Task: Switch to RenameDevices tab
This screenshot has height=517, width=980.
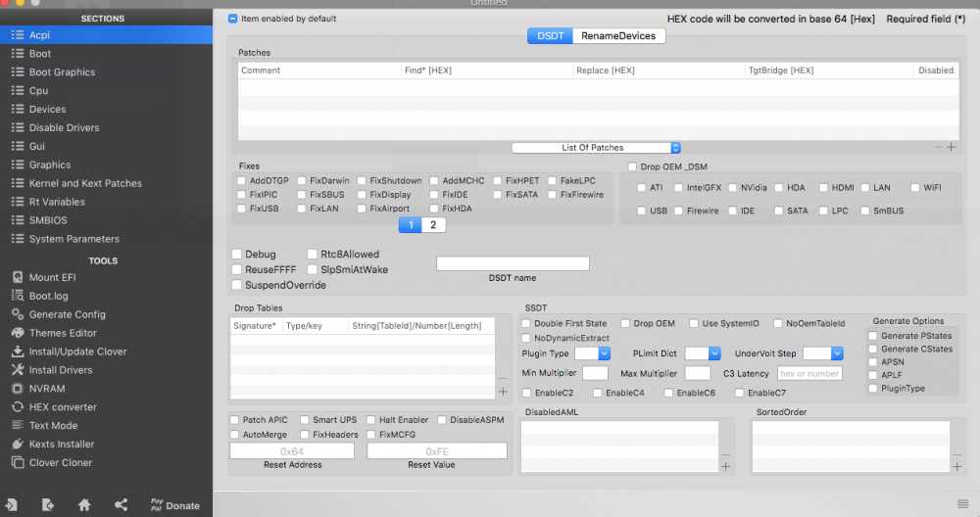Action: pos(618,36)
